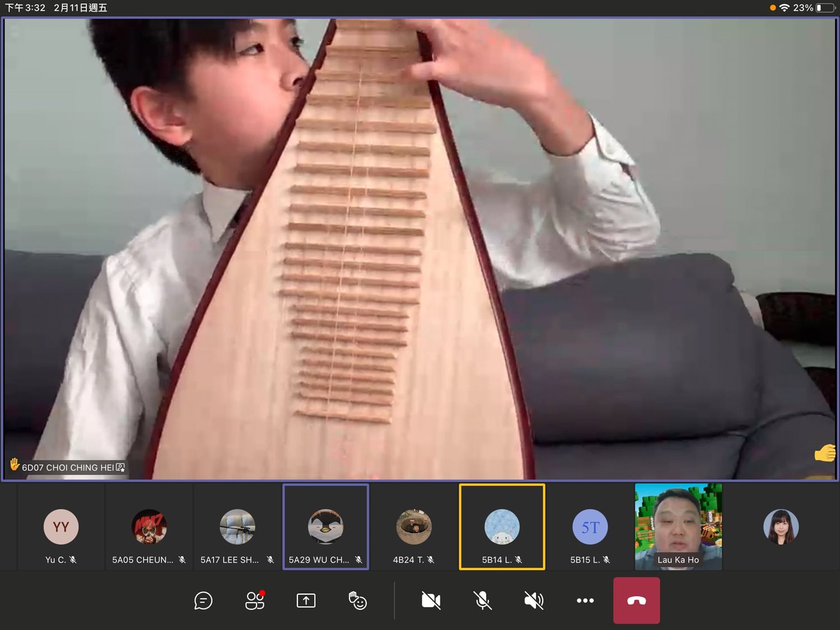
Task: Click the raised hand icon beside 6D07 CHOI
Action: pos(15,465)
